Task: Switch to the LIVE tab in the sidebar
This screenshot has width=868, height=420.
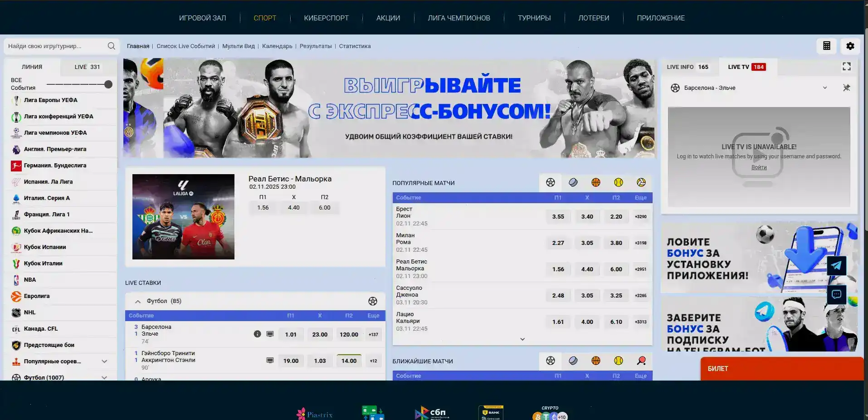Action: pos(85,67)
